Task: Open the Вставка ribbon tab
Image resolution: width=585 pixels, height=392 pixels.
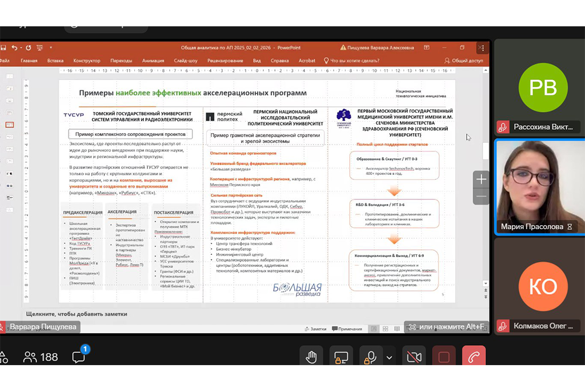Action: [x=55, y=61]
